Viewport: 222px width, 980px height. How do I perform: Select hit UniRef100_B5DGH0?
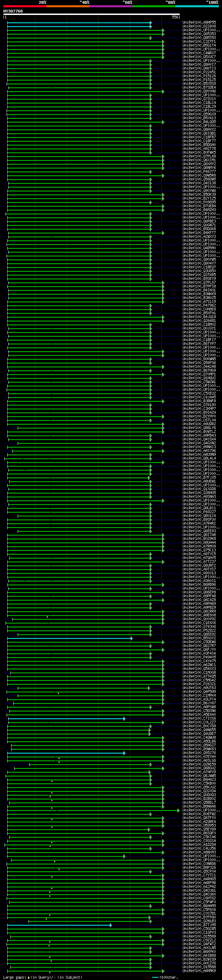[x=199, y=145]
